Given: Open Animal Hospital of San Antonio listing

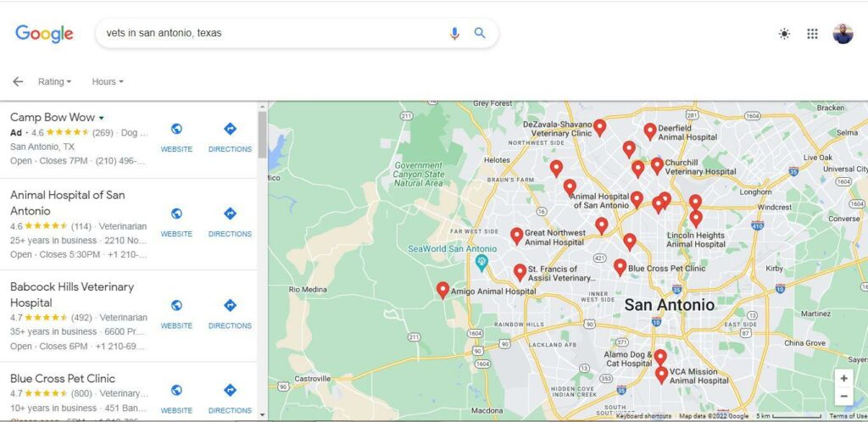Looking at the screenshot, I should coord(79,224).
